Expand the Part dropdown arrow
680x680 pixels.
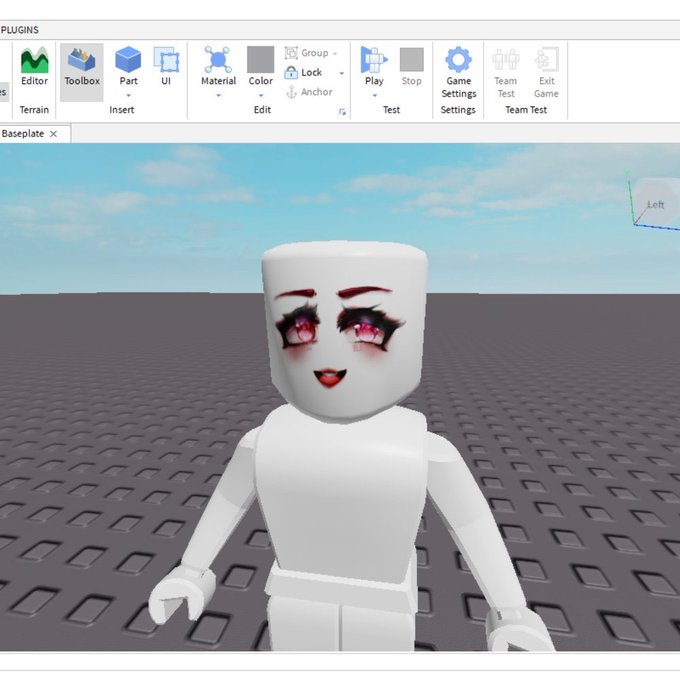[128, 95]
